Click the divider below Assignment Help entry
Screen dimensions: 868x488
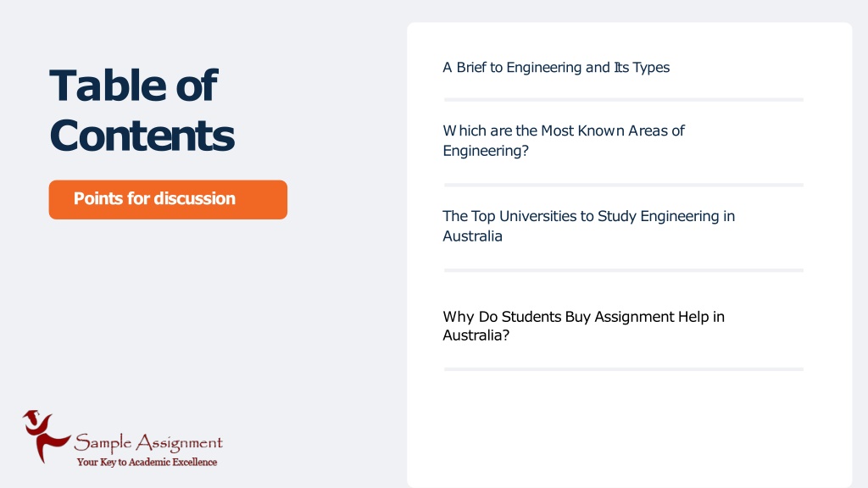tap(623, 369)
